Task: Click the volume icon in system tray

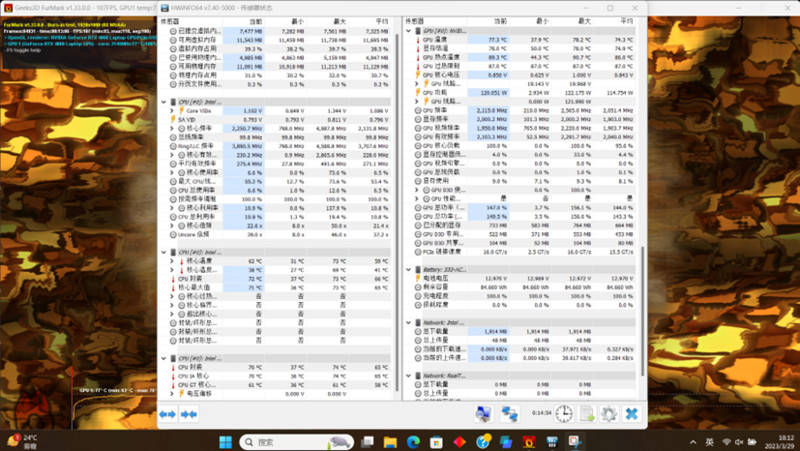Action: click(x=739, y=442)
